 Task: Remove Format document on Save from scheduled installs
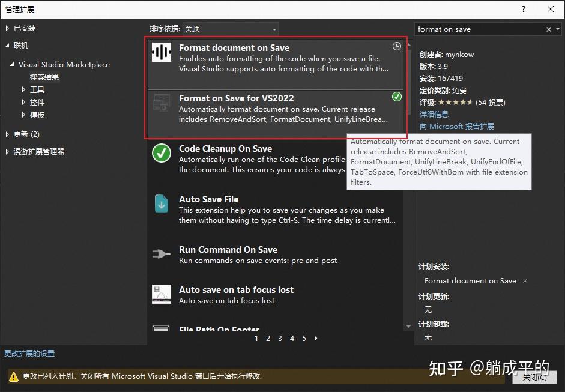(525, 281)
